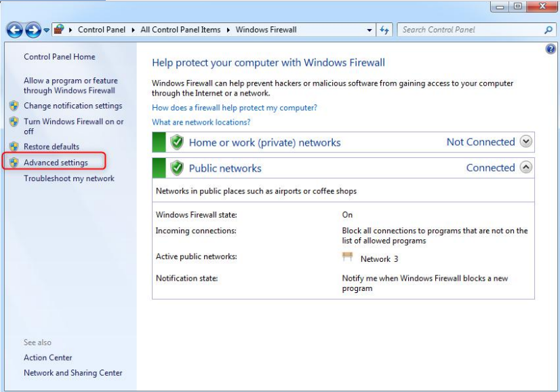Open the Help question mark icon
Image resolution: width=560 pixels, height=392 pixels.
pos(551,49)
